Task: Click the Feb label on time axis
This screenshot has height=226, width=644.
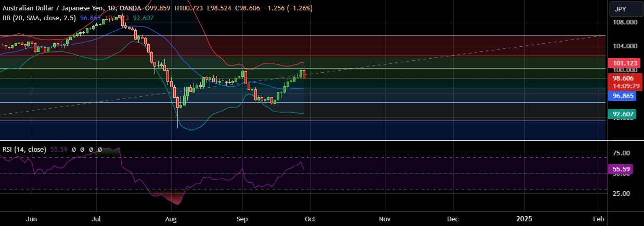Action: point(598,220)
